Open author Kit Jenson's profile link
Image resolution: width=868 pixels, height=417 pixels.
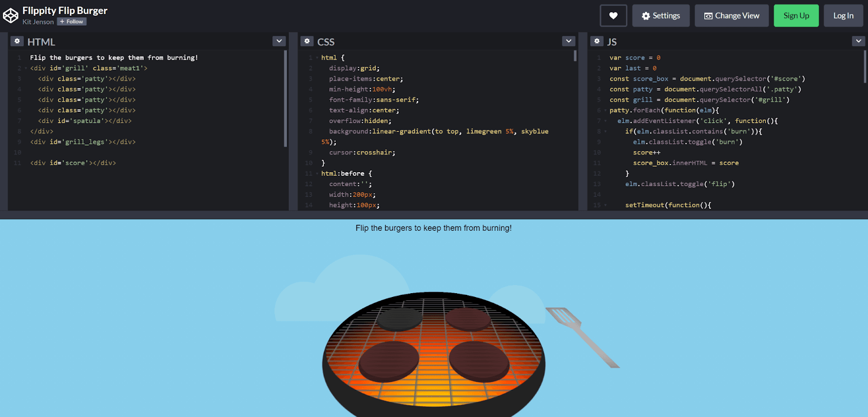[38, 22]
